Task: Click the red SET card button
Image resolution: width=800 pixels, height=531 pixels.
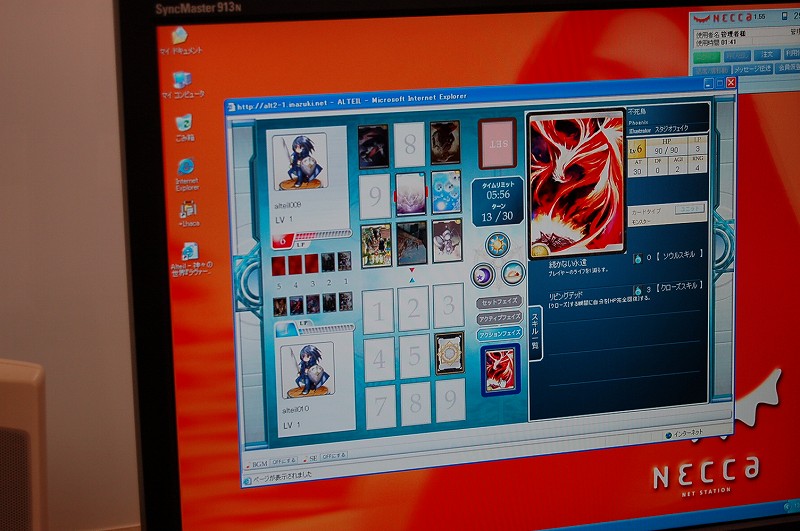Action: point(496,142)
